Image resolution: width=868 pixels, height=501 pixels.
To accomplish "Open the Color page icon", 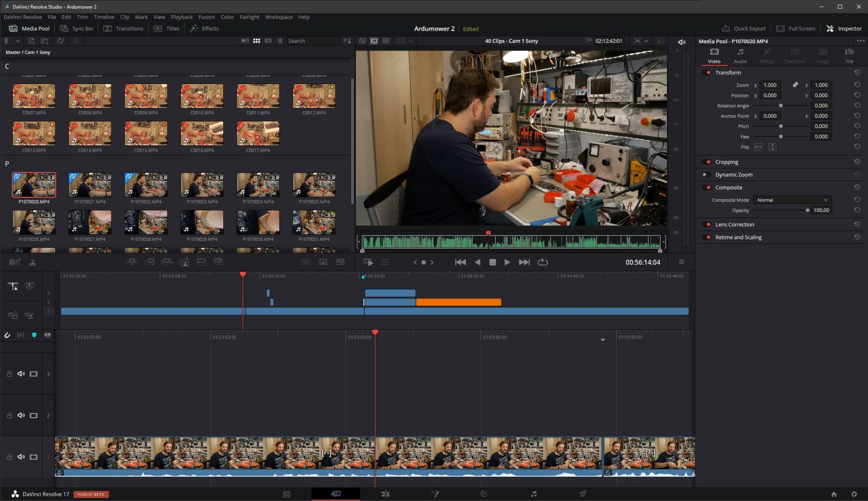I will pyautogui.click(x=484, y=494).
